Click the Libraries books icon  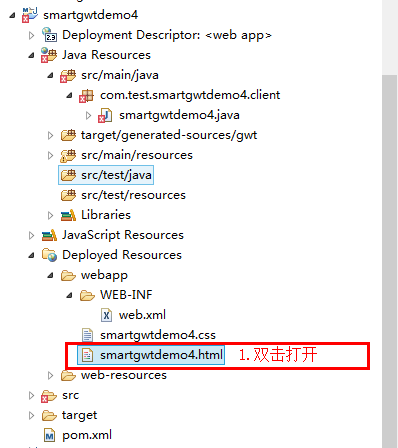[68, 215]
